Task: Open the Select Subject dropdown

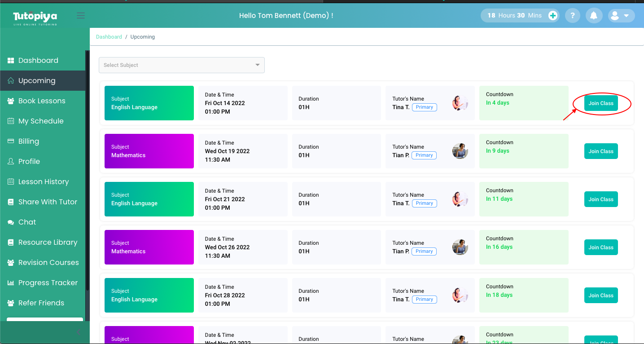Action: [181, 65]
